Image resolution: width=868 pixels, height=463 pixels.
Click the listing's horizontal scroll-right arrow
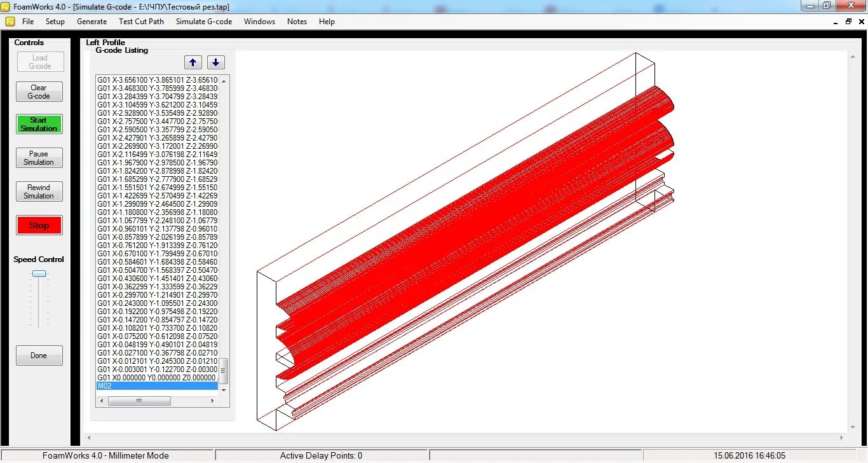[213, 401]
